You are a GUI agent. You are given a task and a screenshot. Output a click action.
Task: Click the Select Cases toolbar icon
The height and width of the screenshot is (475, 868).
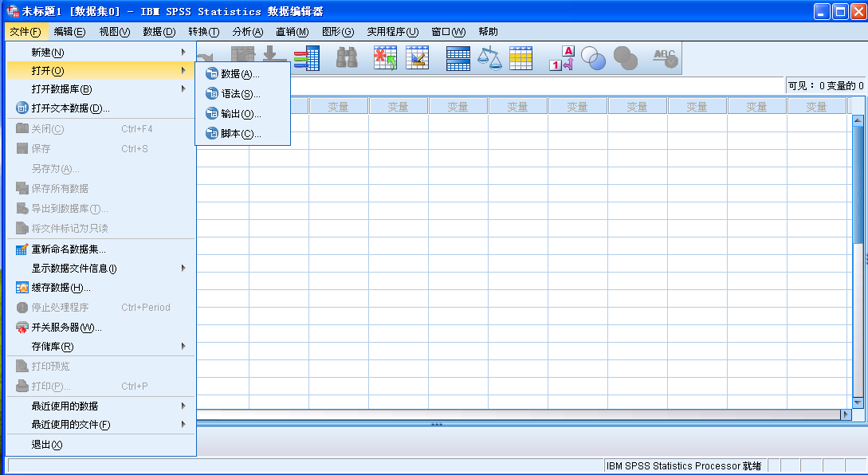pyautogui.click(x=521, y=58)
